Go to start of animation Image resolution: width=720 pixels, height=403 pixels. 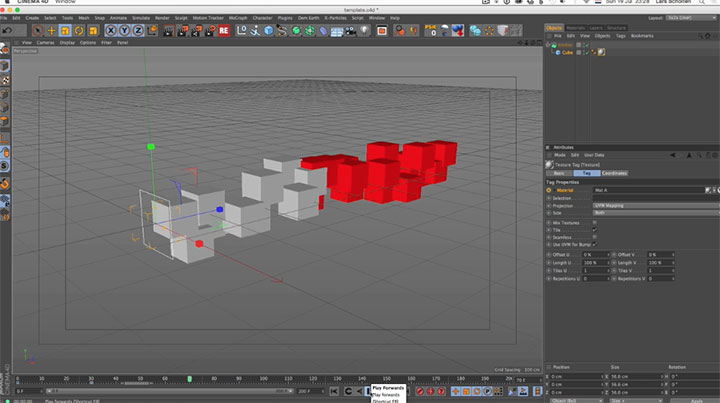click(334, 392)
